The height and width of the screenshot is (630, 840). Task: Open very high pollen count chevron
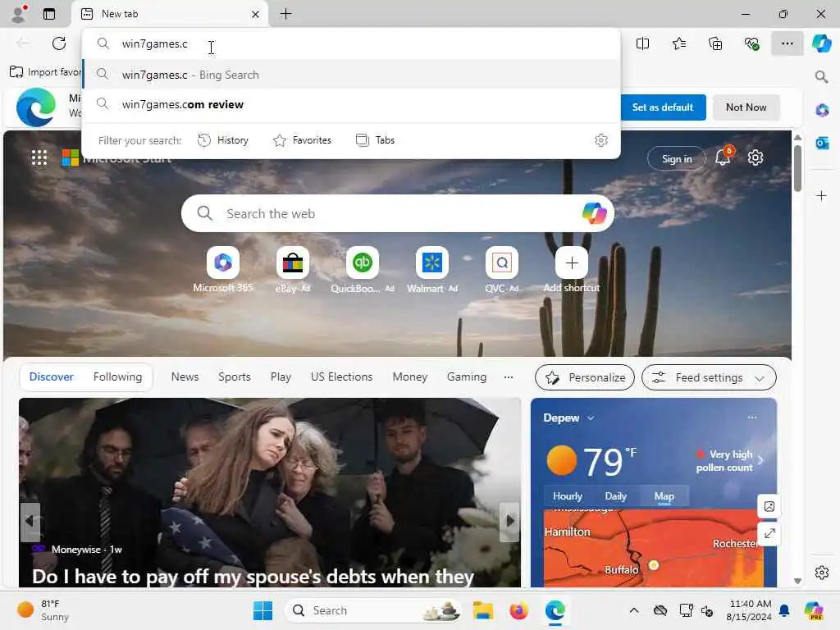[x=760, y=460]
